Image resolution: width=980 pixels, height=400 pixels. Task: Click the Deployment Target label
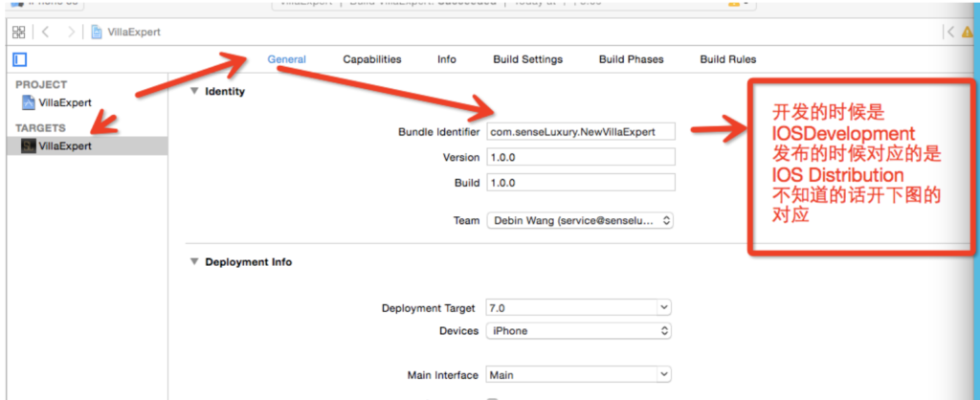(x=428, y=308)
